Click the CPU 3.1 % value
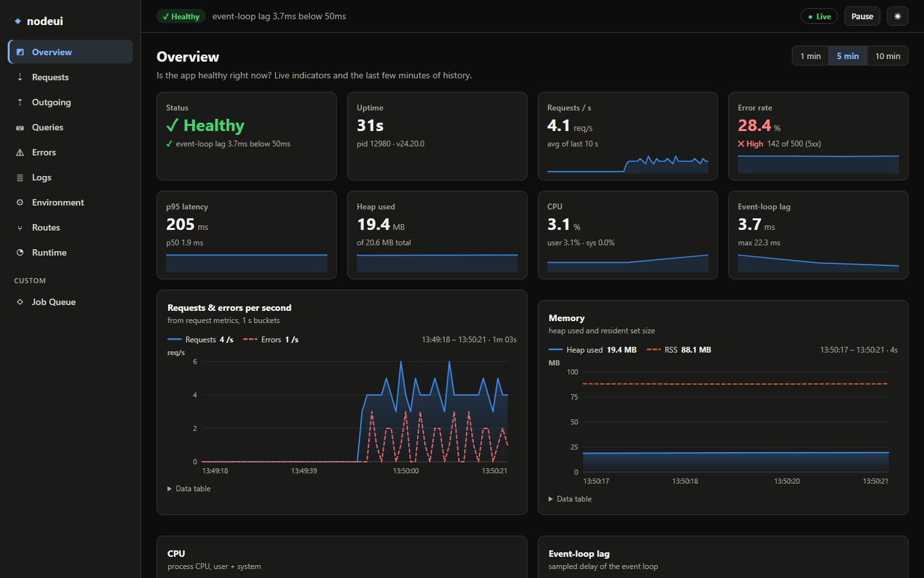The width and height of the screenshot is (924, 578). tap(563, 225)
